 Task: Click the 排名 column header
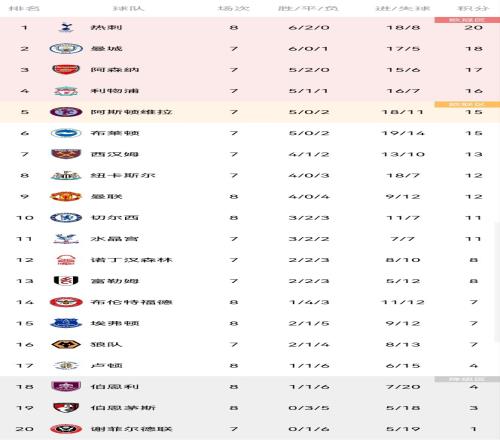[24, 8]
